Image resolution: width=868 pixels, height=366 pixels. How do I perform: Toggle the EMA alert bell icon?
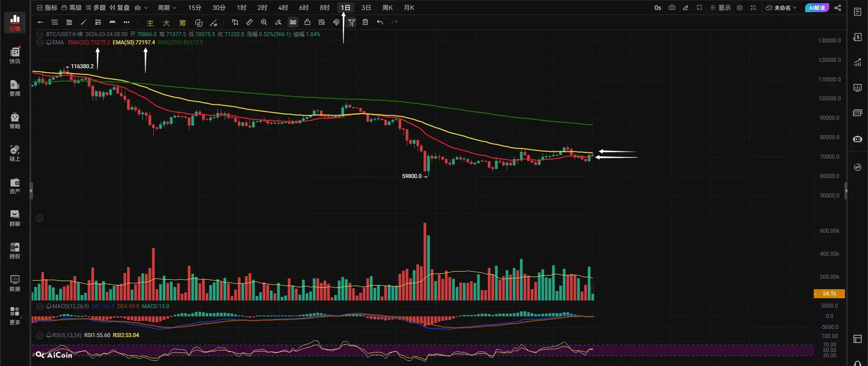click(x=48, y=42)
